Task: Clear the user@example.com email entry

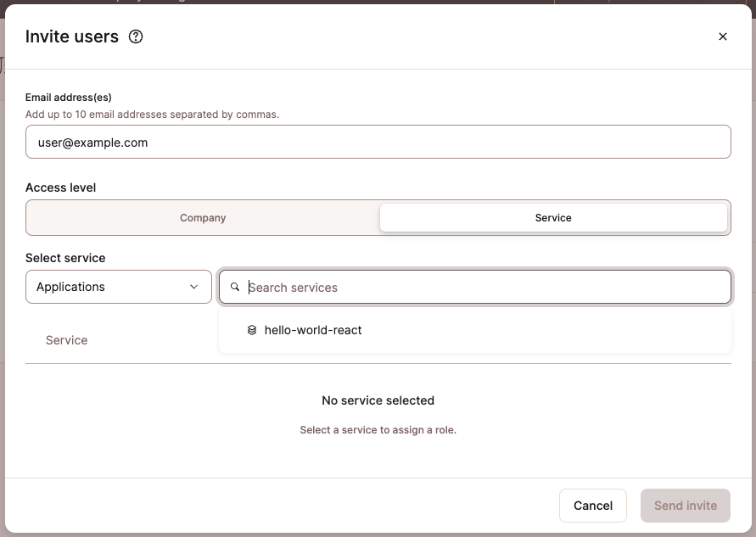Action: click(378, 142)
